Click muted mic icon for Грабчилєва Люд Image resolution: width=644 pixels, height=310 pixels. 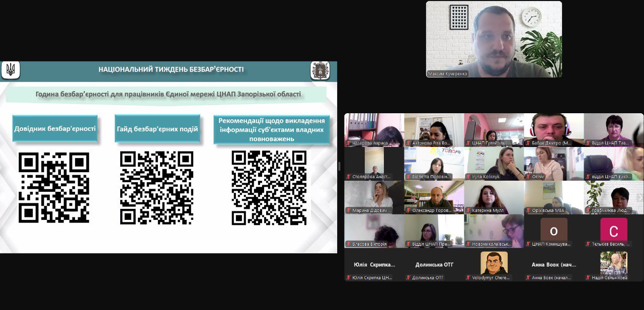click(x=588, y=210)
